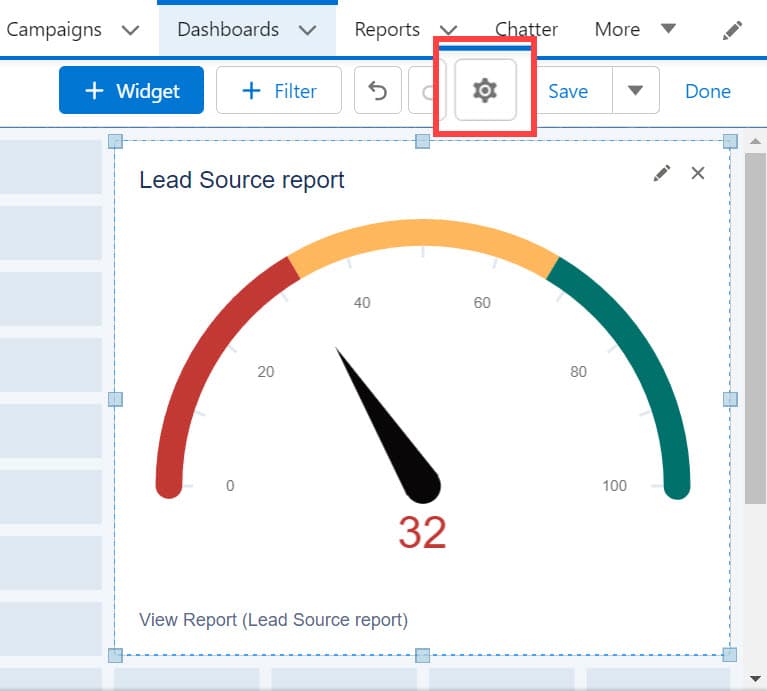The image size is (767, 691).
Task: Save the dashboard
Action: coord(567,91)
